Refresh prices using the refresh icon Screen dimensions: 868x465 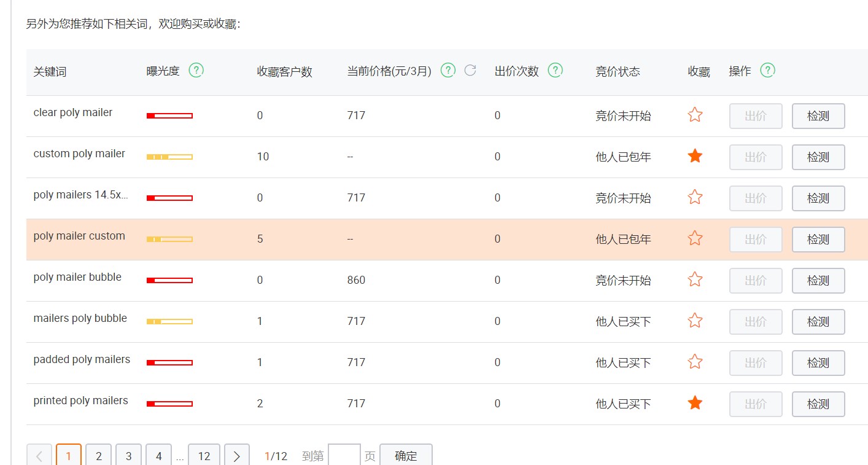(x=470, y=70)
